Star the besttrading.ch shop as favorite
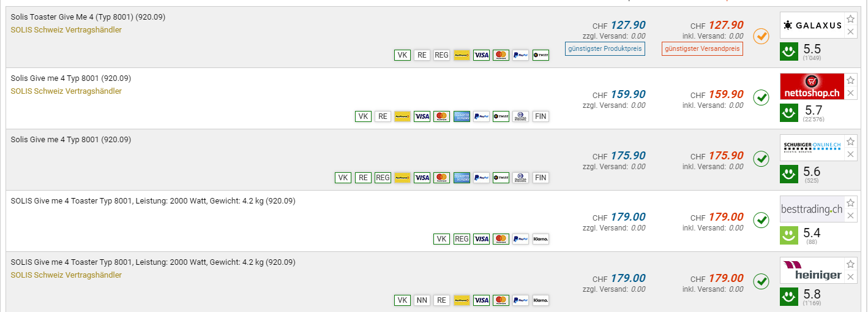 pos(850,203)
